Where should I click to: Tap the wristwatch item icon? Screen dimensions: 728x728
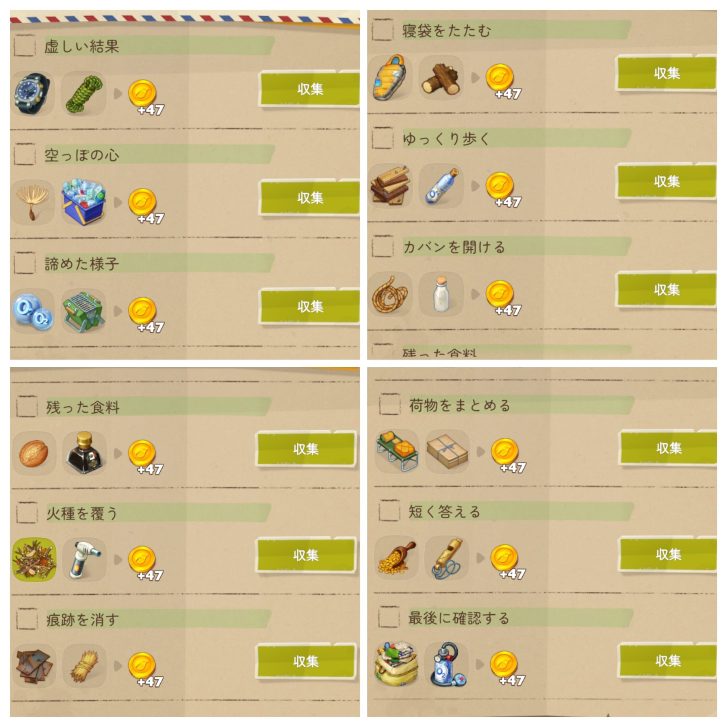click(32, 94)
